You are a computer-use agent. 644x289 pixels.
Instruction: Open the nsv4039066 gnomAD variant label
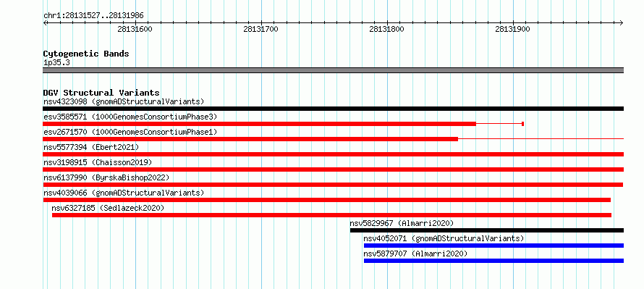(x=124, y=193)
